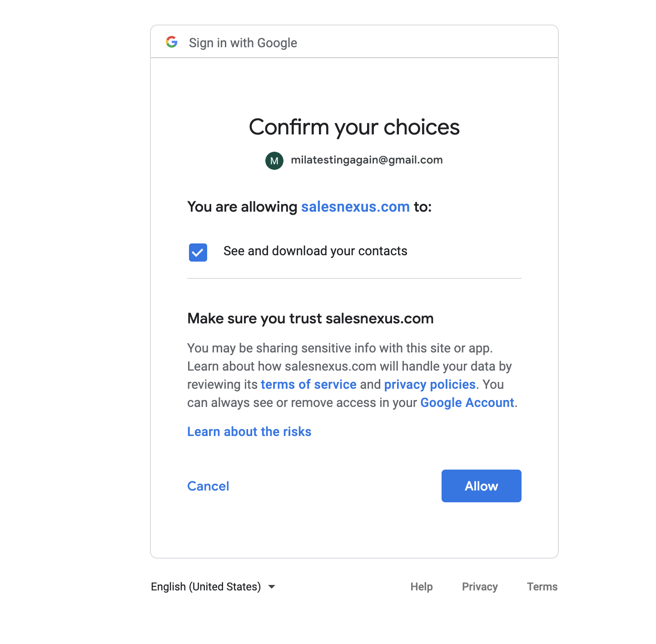Image resolution: width=656 pixels, height=644 pixels.
Task: Click the language dropdown caret arrow
Action: pos(272,587)
